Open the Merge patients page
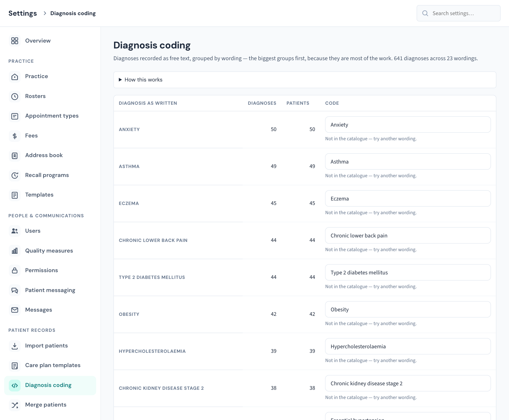 50,405
